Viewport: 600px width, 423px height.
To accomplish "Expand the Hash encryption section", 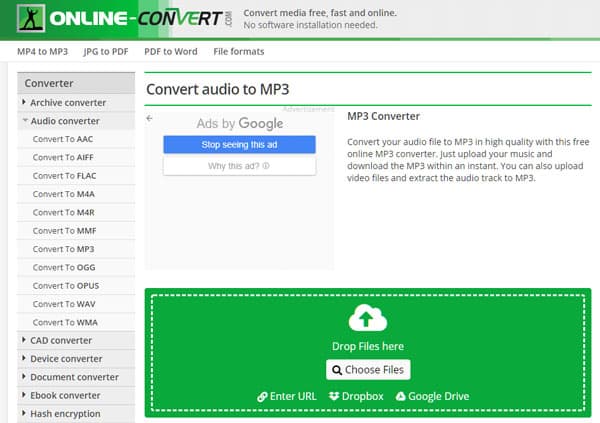I will tap(76, 414).
